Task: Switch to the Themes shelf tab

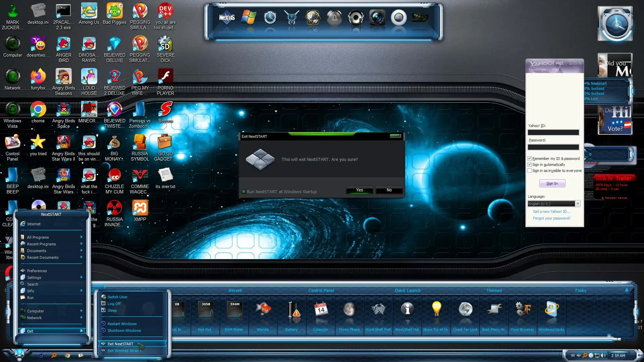Action: coord(494,291)
